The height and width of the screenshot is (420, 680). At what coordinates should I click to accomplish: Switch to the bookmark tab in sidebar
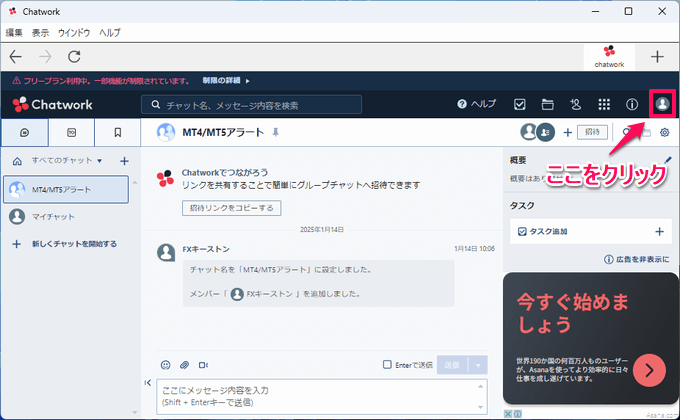pyautogui.click(x=117, y=132)
